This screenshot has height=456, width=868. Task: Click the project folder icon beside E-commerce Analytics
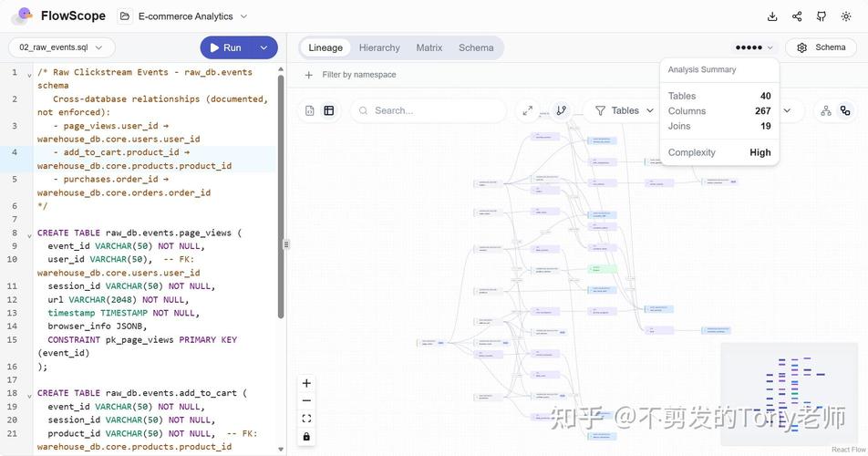click(x=125, y=16)
